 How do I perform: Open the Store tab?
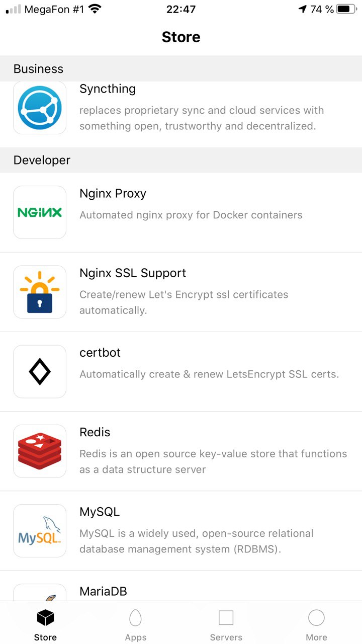[45, 624]
